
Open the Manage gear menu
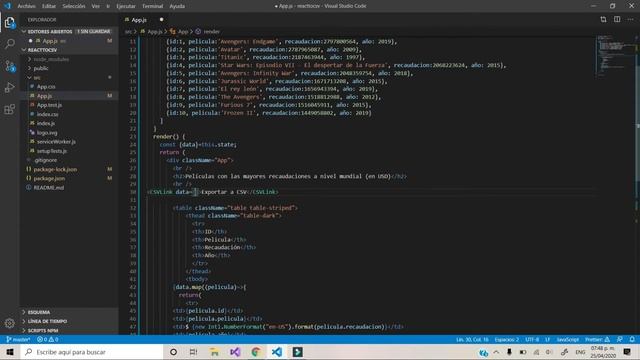pyautogui.click(x=10, y=323)
